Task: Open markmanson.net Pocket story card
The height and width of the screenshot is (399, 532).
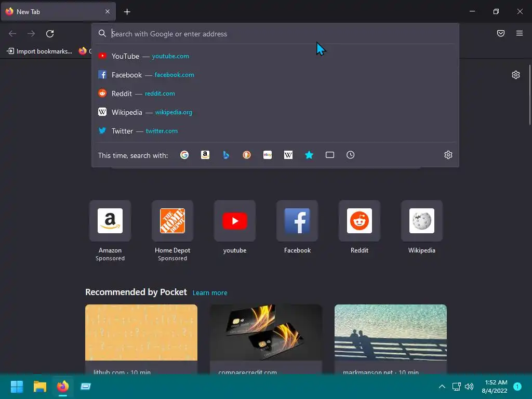Action: [x=391, y=339]
